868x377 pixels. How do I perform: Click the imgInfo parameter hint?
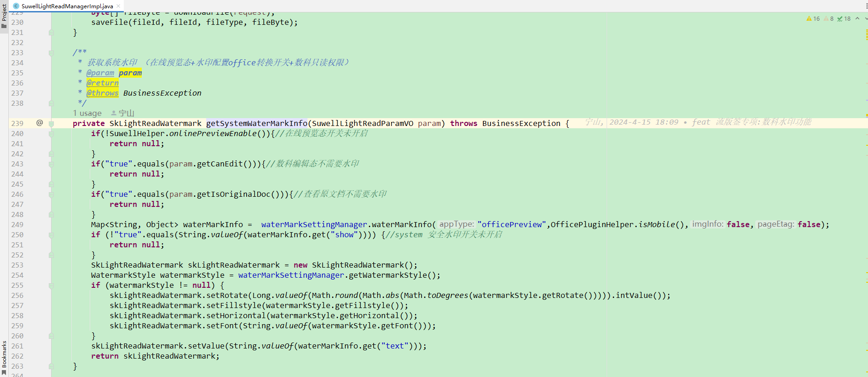pos(707,224)
